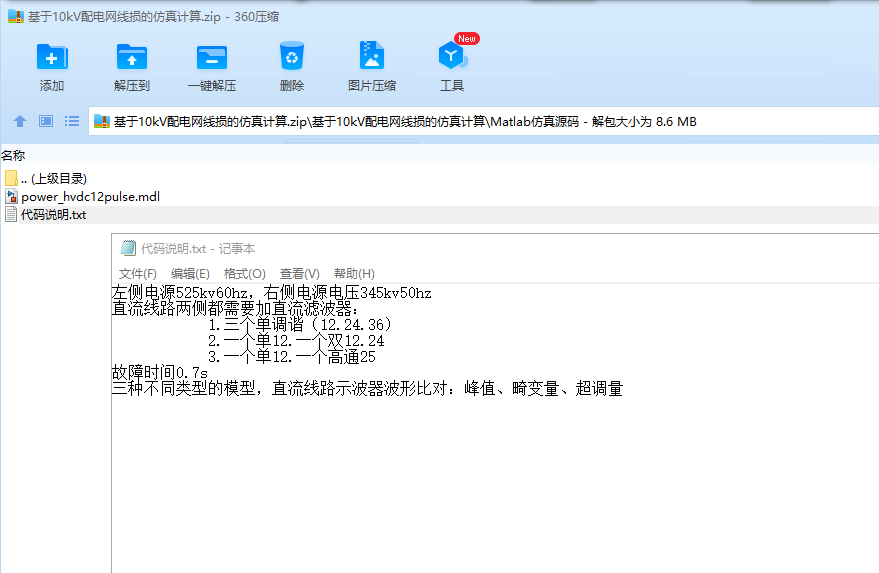
Task: Click the line '故障时间0.7s'
Action: (x=160, y=373)
